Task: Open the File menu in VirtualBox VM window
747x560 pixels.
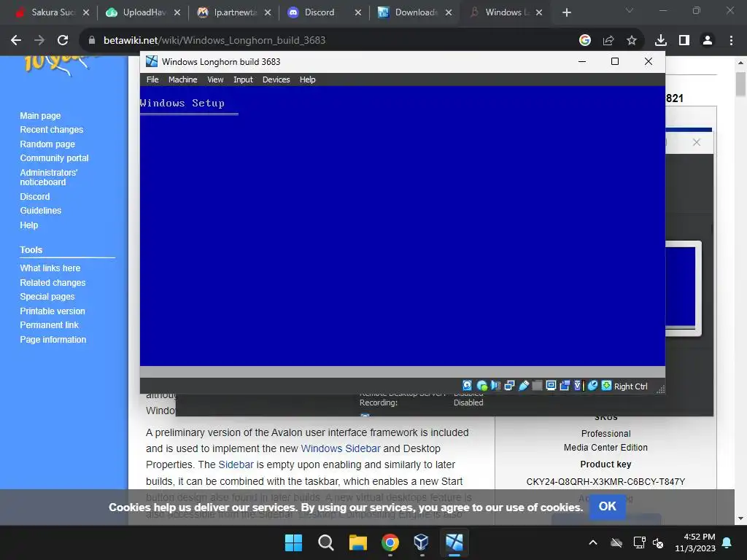Action: (x=152, y=79)
